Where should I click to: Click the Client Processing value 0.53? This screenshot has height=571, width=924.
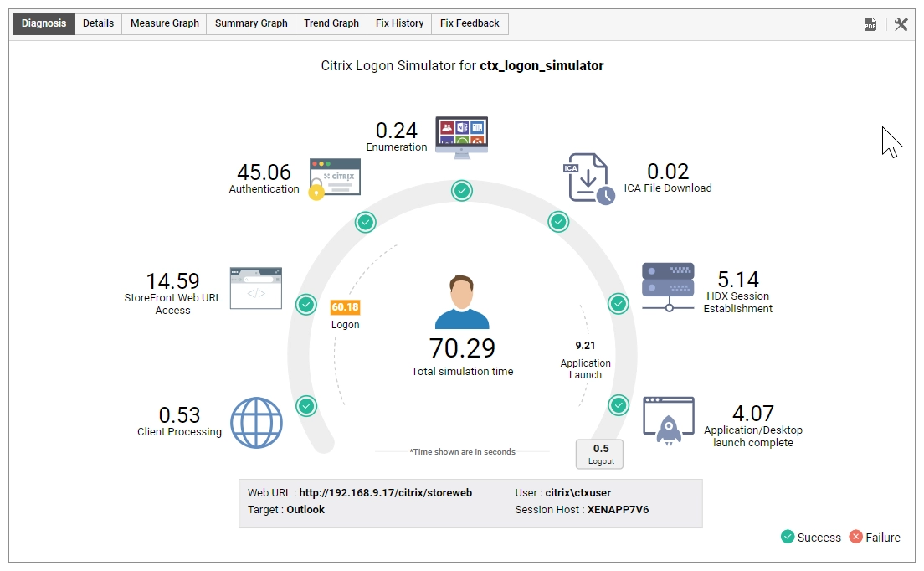click(180, 414)
